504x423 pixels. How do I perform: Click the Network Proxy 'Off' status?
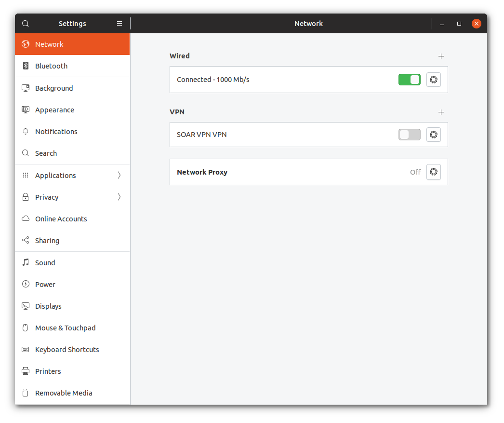(415, 172)
